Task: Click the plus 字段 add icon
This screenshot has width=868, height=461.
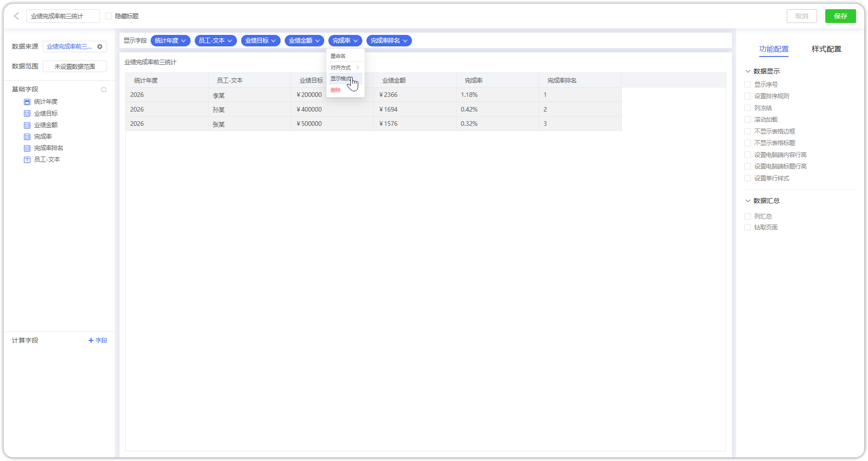Action: 91,340
